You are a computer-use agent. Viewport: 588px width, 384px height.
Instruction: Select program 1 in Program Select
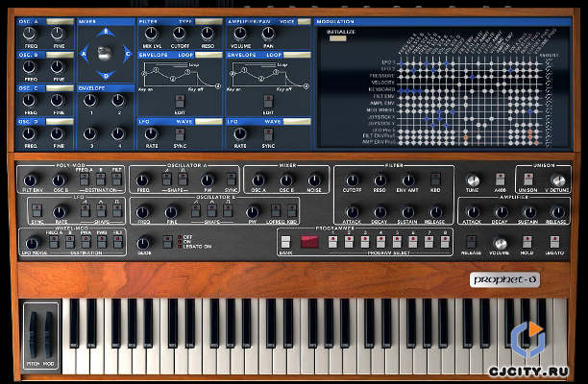pyautogui.click(x=332, y=242)
